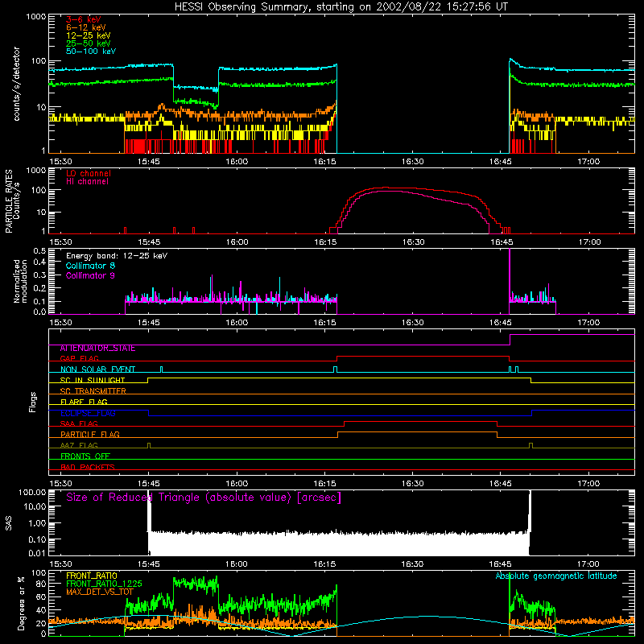
Task: Click the 15:45 time tick under the SAS panel
Action: click(149, 564)
